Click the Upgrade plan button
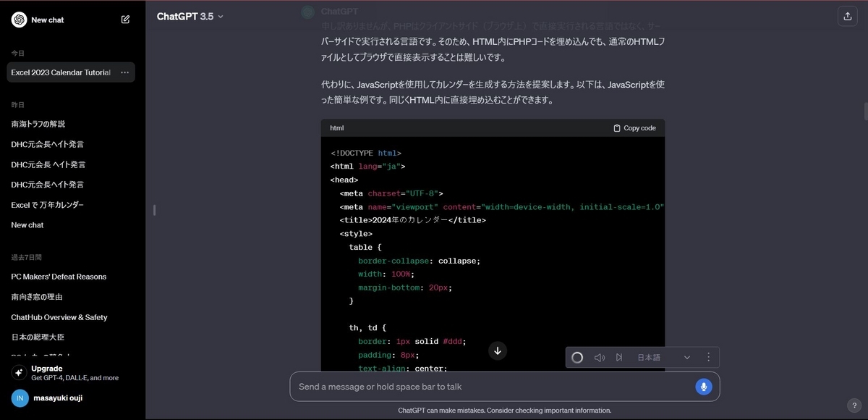The width and height of the screenshot is (868, 420). point(71,373)
